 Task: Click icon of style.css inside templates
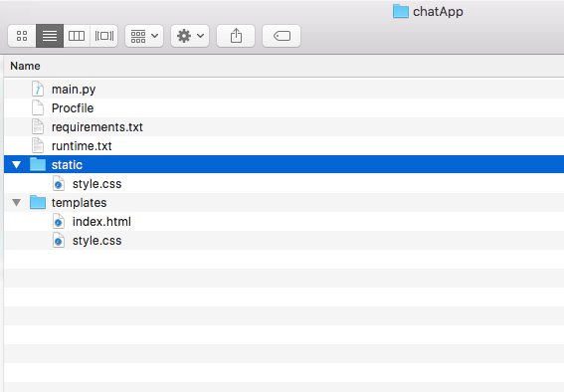click(x=59, y=240)
